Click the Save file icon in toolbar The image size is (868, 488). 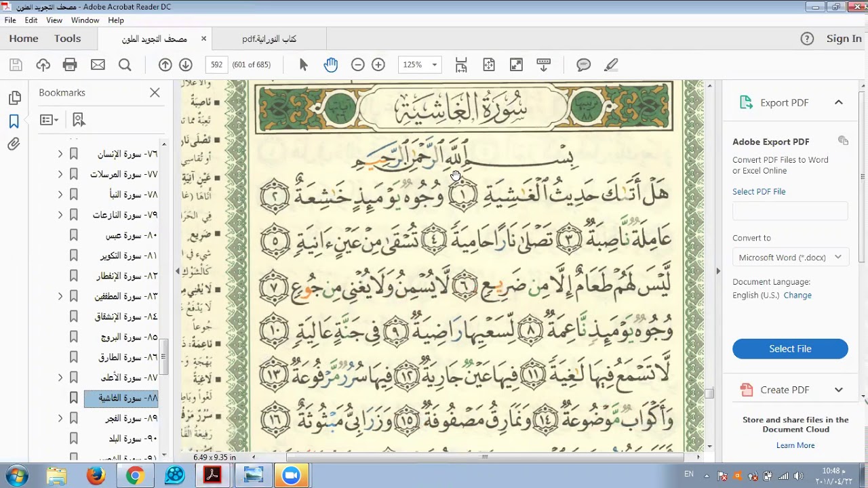tap(16, 65)
